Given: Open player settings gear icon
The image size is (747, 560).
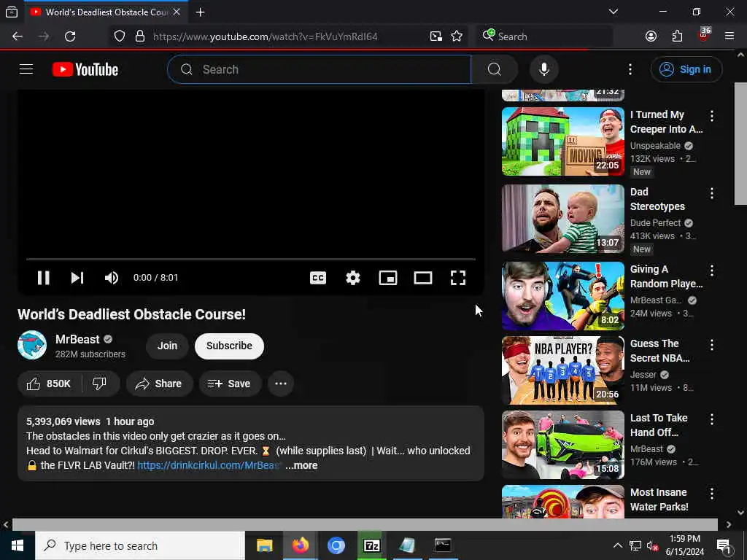Looking at the screenshot, I should point(353,278).
